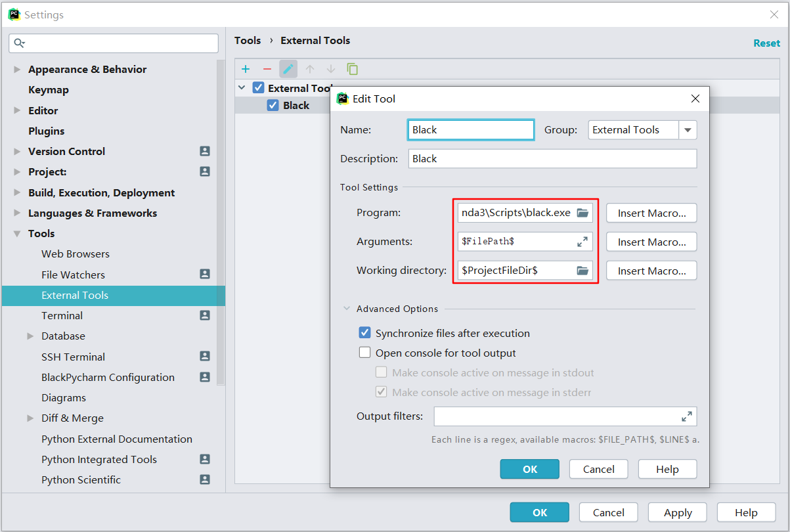This screenshot has width=790, height=532.
Task: Focus the Description input field
Action: click(x=552, y=158)
